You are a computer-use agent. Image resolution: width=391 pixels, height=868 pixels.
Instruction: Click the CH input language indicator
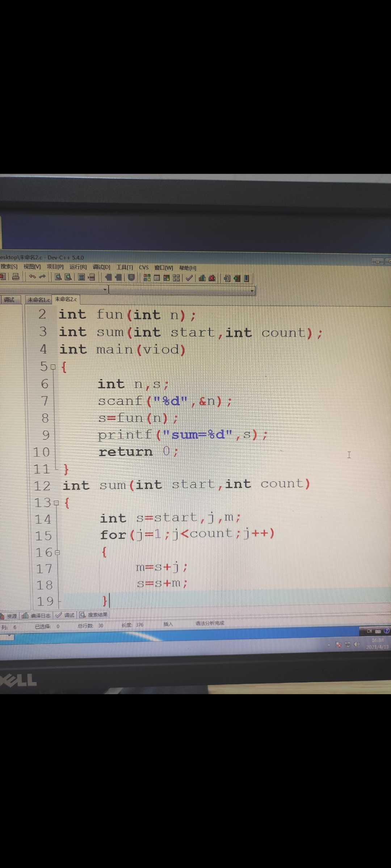369,631
